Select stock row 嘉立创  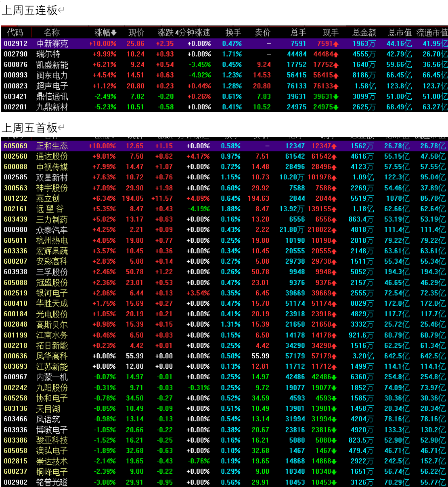(x=224, y=199)
